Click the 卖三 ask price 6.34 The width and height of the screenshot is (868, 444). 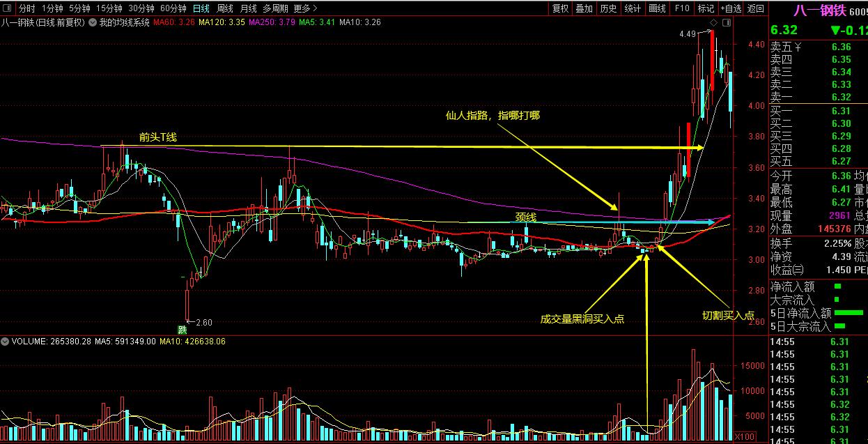coord(841,72)
